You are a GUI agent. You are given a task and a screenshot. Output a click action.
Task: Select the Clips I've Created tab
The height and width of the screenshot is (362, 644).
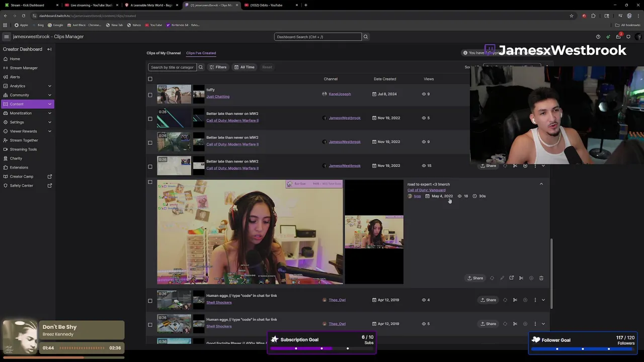201,53
